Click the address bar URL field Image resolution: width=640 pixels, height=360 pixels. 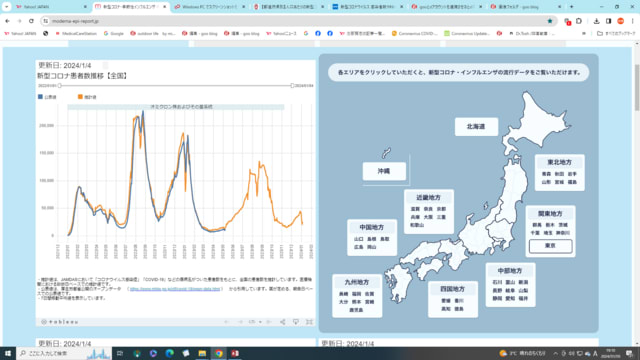pyautogui.click(x=298, y=21)
